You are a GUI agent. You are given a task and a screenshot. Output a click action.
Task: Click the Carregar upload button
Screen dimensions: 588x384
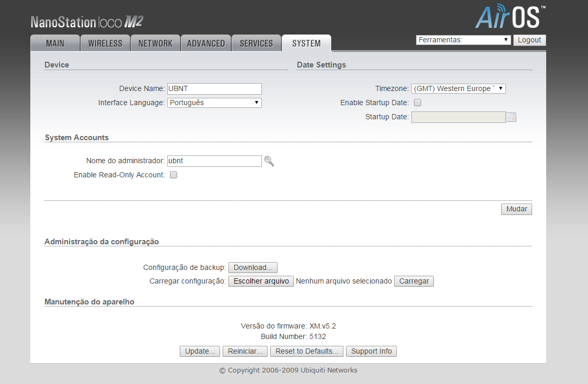[x=413, y=281]
